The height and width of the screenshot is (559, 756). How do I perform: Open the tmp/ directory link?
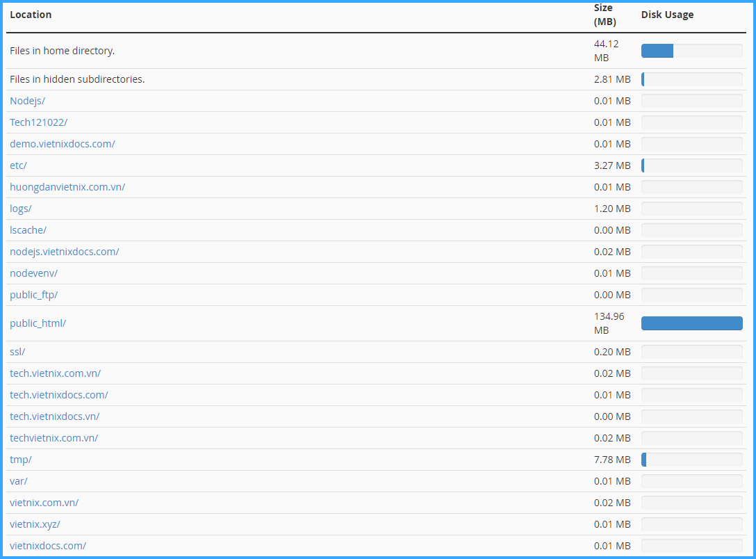coord(21,460)
